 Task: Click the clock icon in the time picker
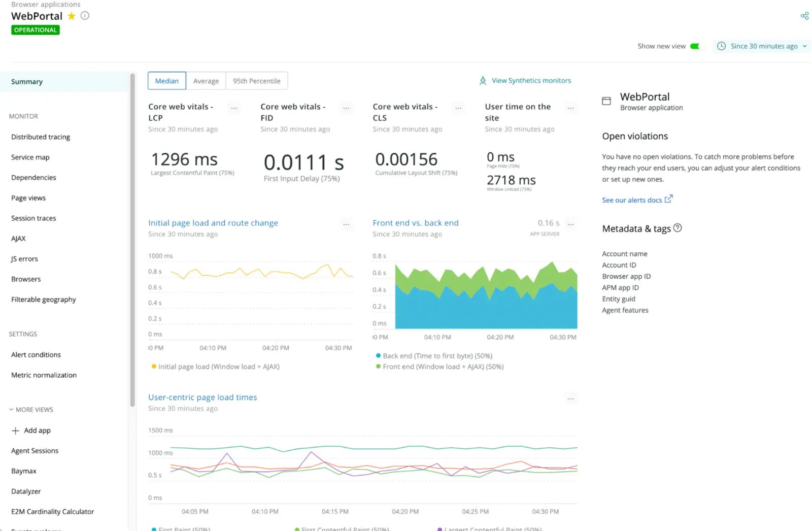coord(721,46)
